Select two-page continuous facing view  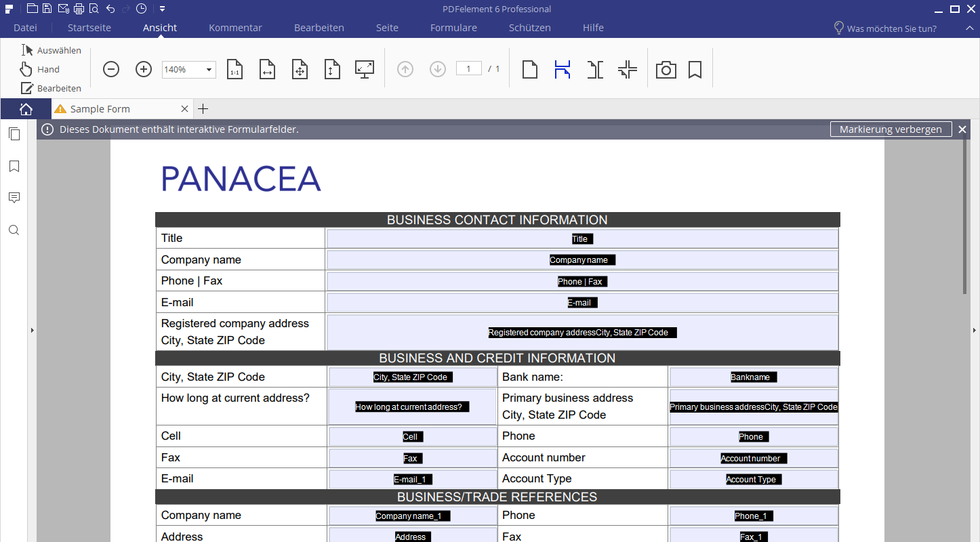pos(628,69)
